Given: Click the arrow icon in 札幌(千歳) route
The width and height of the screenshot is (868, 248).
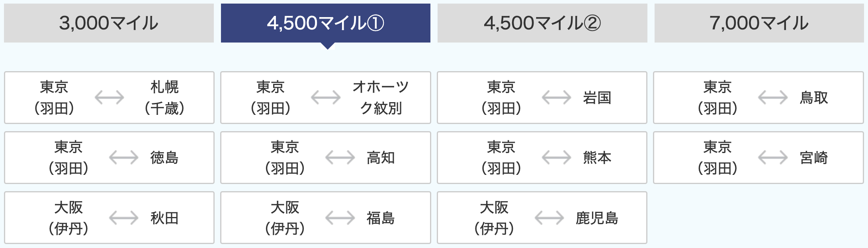Looking at the screenshot, I should [x=109, y=97].
